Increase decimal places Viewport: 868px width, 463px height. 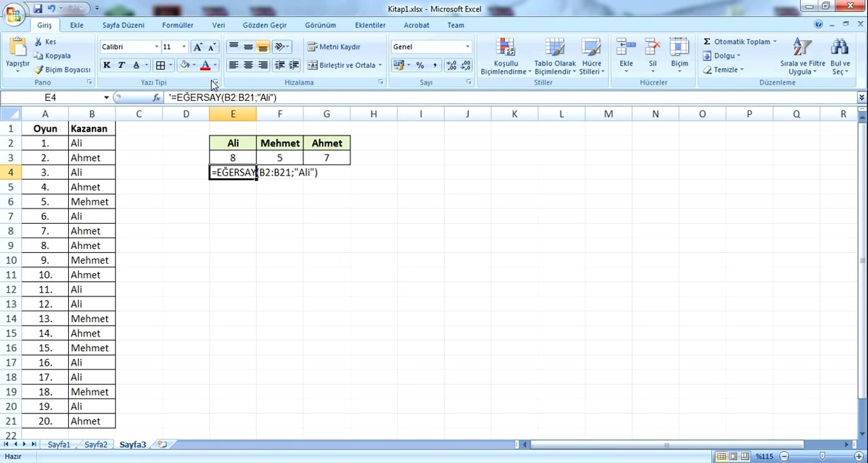pyautogui.click(x=451, y=65)
